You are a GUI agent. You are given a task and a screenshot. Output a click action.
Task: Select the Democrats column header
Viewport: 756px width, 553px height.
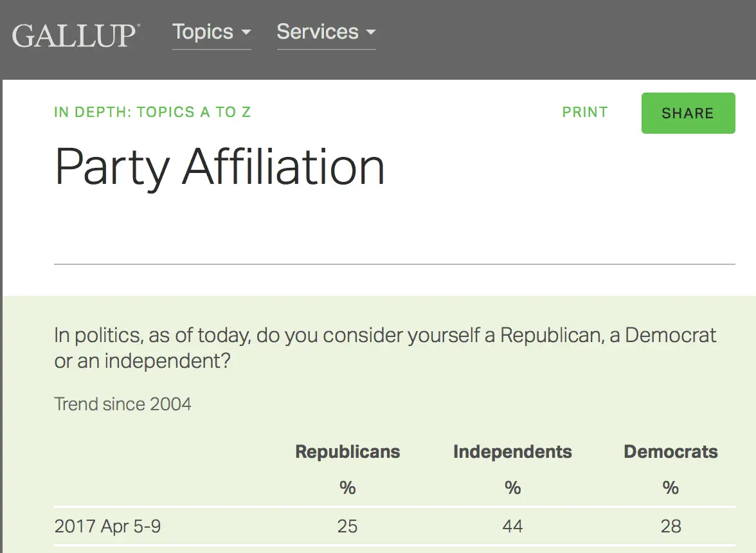pyautogui.click(x=670, y=451)
